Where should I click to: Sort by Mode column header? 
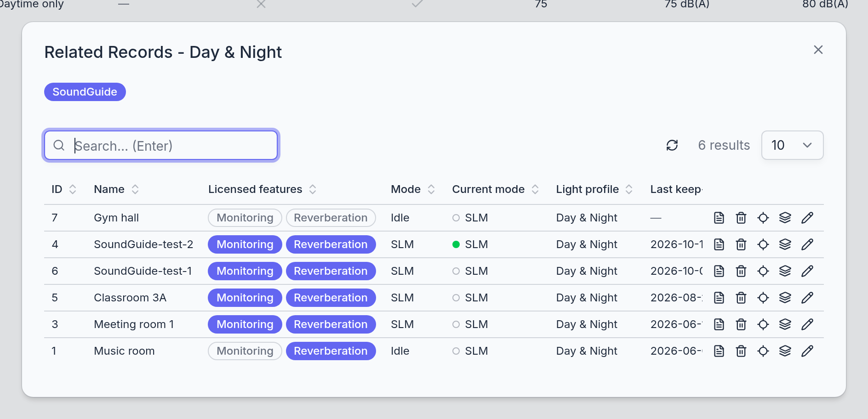413,189
